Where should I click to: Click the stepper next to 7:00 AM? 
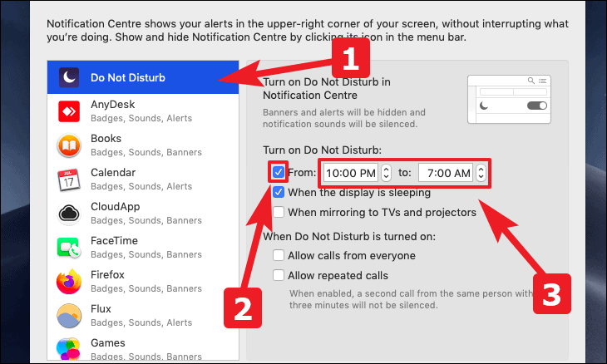pyautogui.click(x=481, y=173)
